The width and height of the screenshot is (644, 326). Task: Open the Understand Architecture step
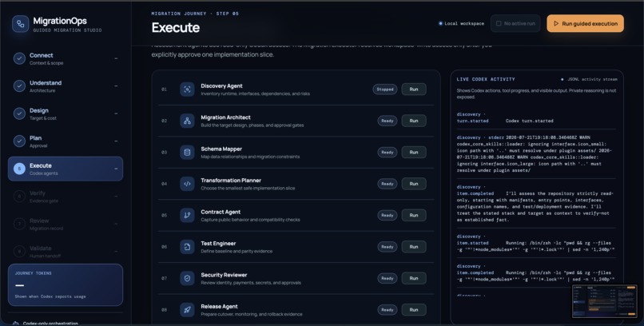click(66, 85)
